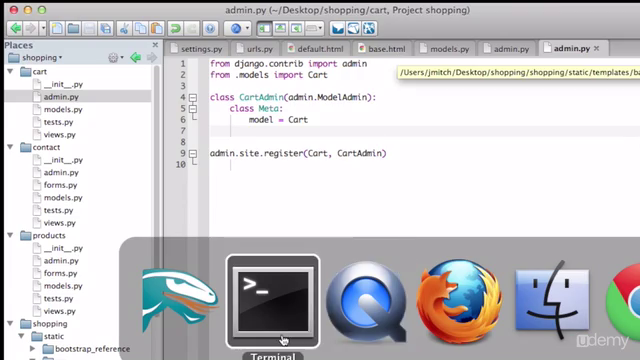Switch to the default.html tab
Viewport: 640px width, 360px height.
[315, 49]
